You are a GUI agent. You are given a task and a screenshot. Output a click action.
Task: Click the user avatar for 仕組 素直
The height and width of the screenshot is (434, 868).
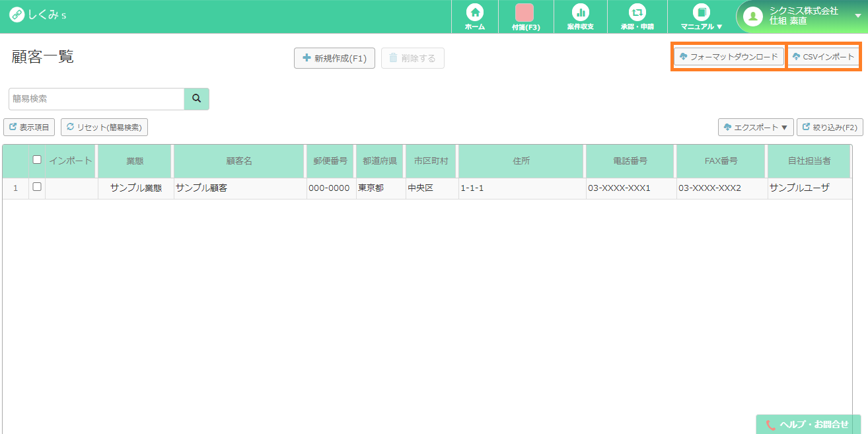(752, 16)
